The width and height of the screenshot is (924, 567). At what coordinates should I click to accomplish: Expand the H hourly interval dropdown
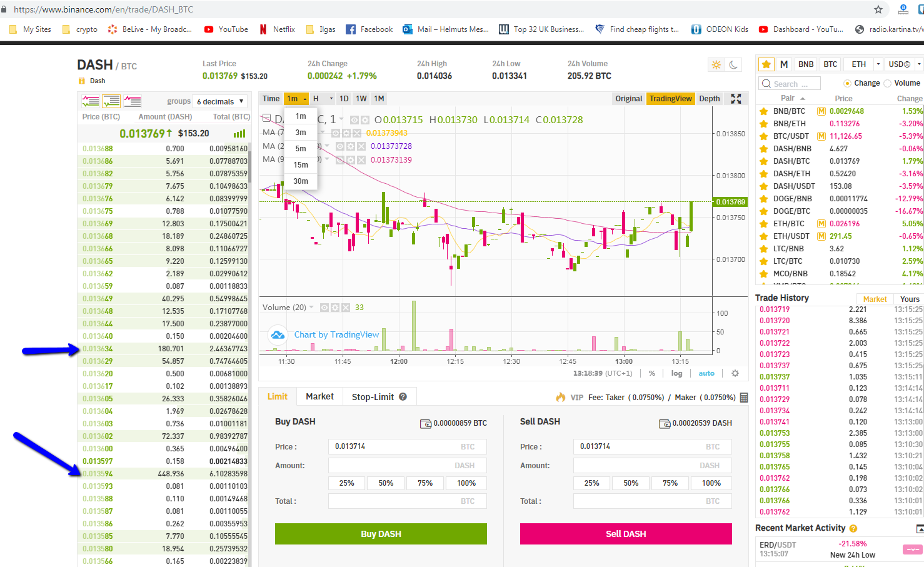(331, 99)
